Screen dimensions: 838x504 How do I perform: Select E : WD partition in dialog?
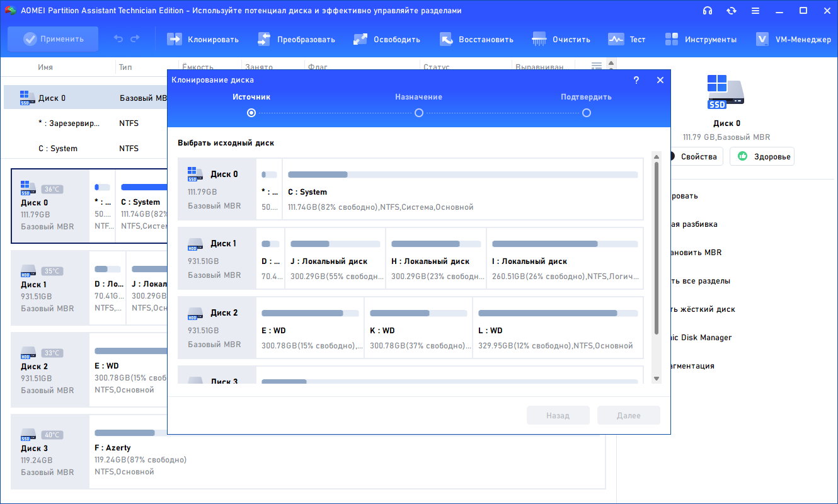(x=310, y=328)
